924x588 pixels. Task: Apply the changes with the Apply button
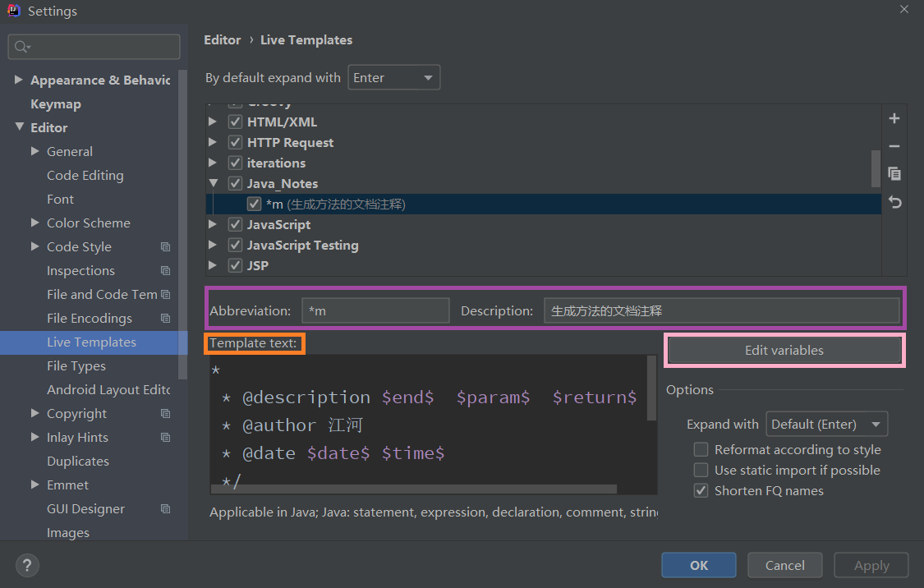pyautogui.click(x=871, y=565)
